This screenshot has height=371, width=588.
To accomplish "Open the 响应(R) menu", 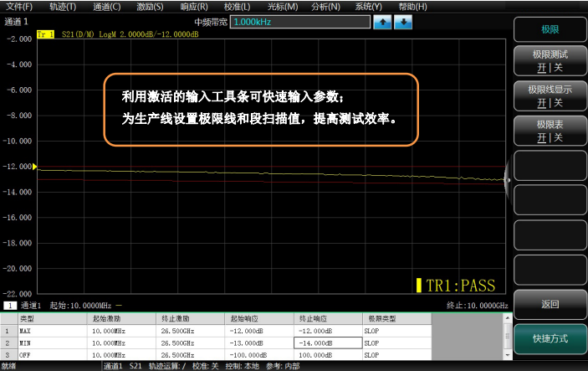I will click(194, 7).
